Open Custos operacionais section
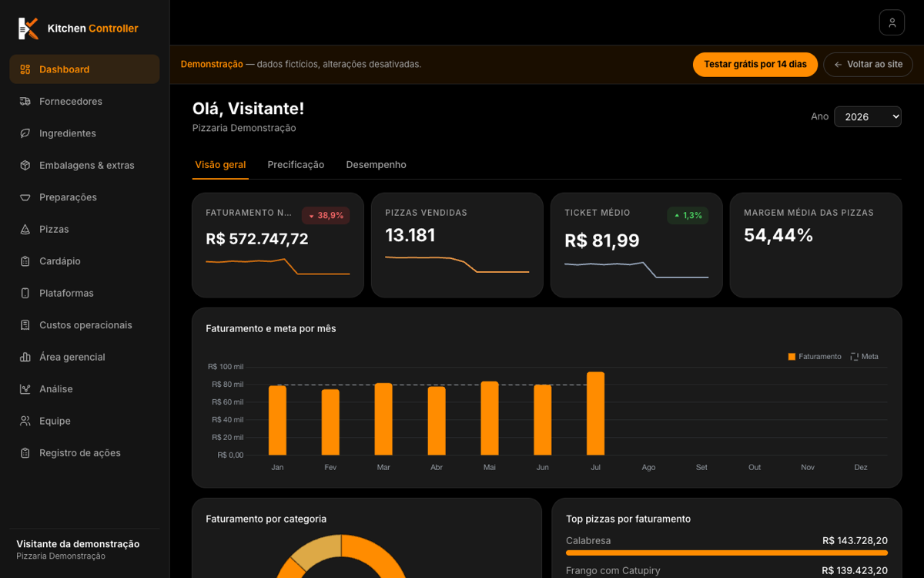The height and width of the screenshot is (578, 924). (85, 325)
